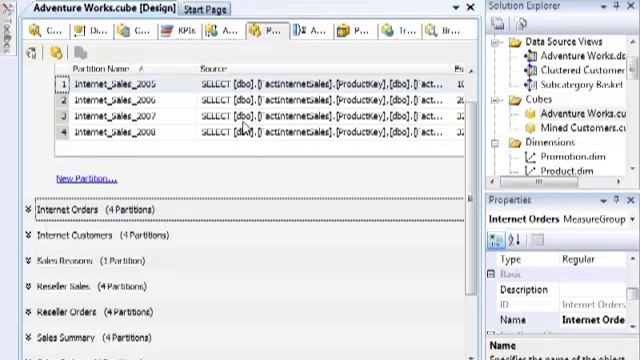Screen dimensions: 640x360
Task: Go to the Browser tab
Action: tap(443, 31)
